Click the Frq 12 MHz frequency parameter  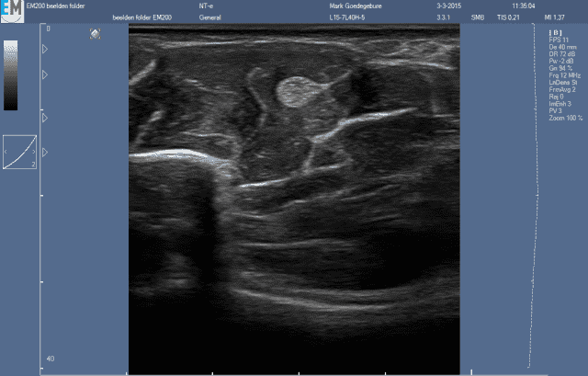[x=561, y=76]
